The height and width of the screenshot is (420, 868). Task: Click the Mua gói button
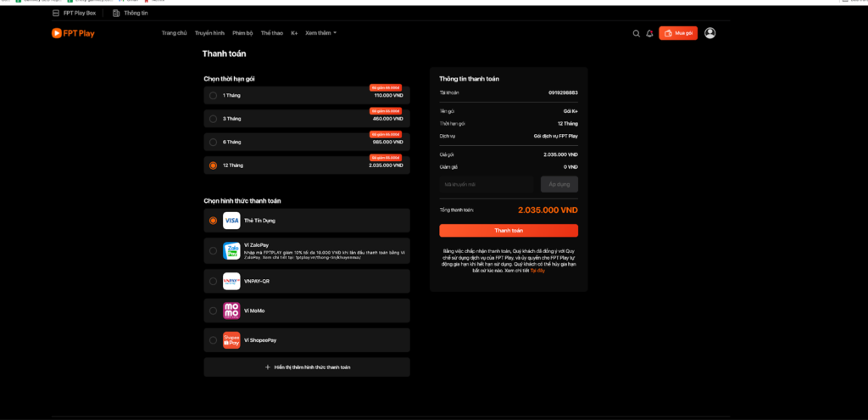[678, 33]
